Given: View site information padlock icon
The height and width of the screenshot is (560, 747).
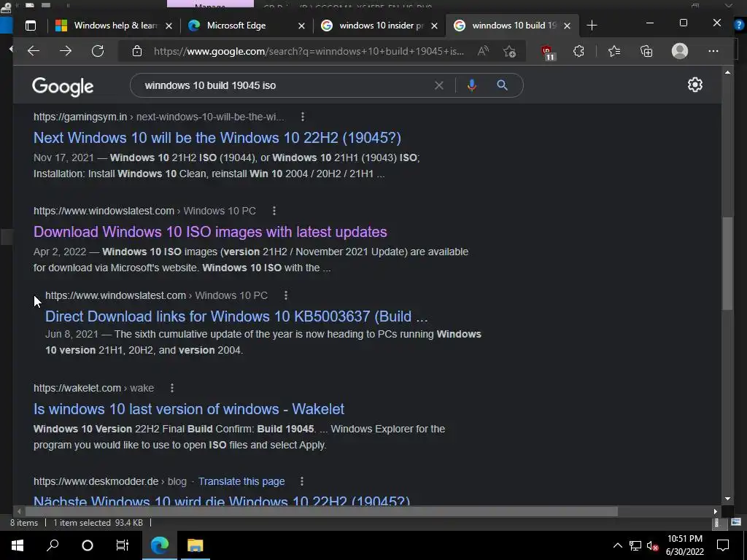Looking at the screenshot, I should coord(136,51).
